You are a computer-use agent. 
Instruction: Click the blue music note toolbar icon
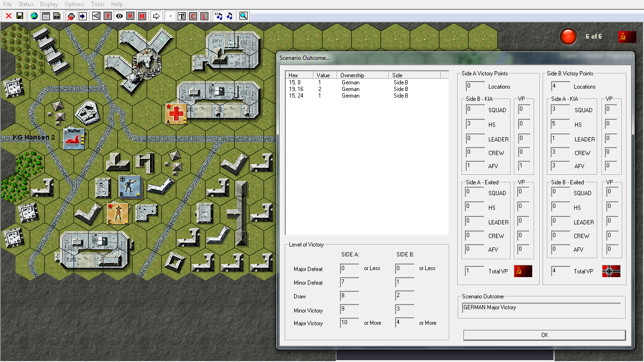click(x=230, y=16)
